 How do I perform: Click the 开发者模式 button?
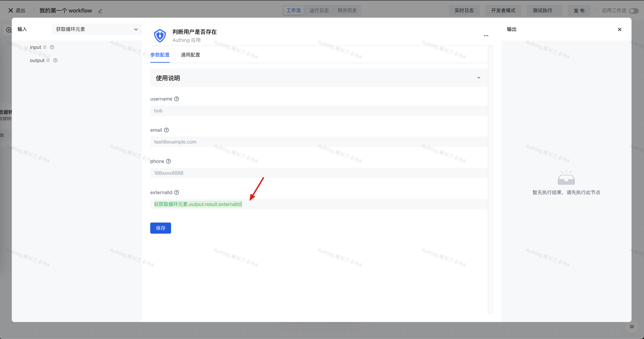click(503, 11)
